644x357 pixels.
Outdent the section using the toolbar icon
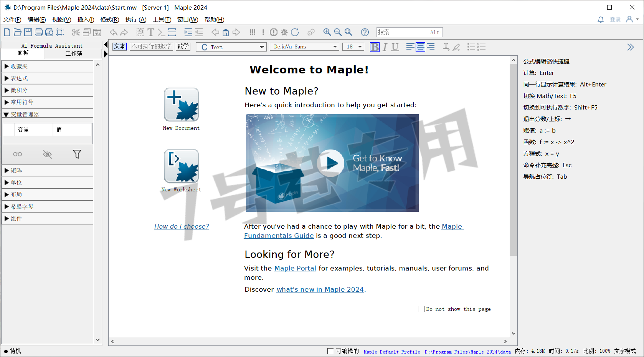199,32
